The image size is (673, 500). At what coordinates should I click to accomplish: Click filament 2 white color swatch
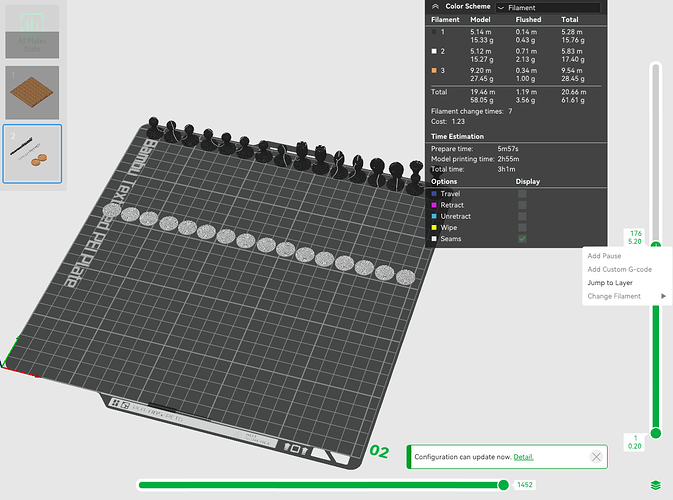click(x=434, y=51)
